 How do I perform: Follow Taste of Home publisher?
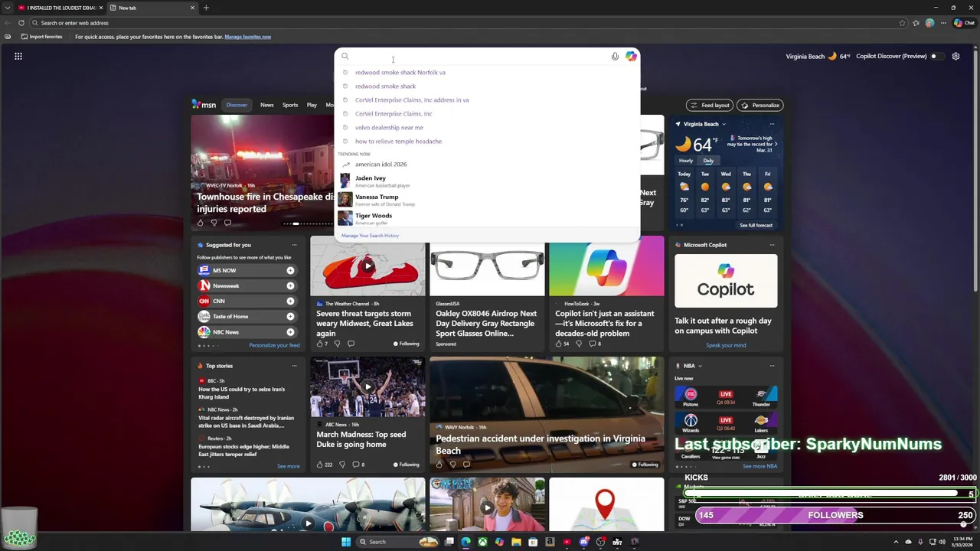click(x=290, y=316)
